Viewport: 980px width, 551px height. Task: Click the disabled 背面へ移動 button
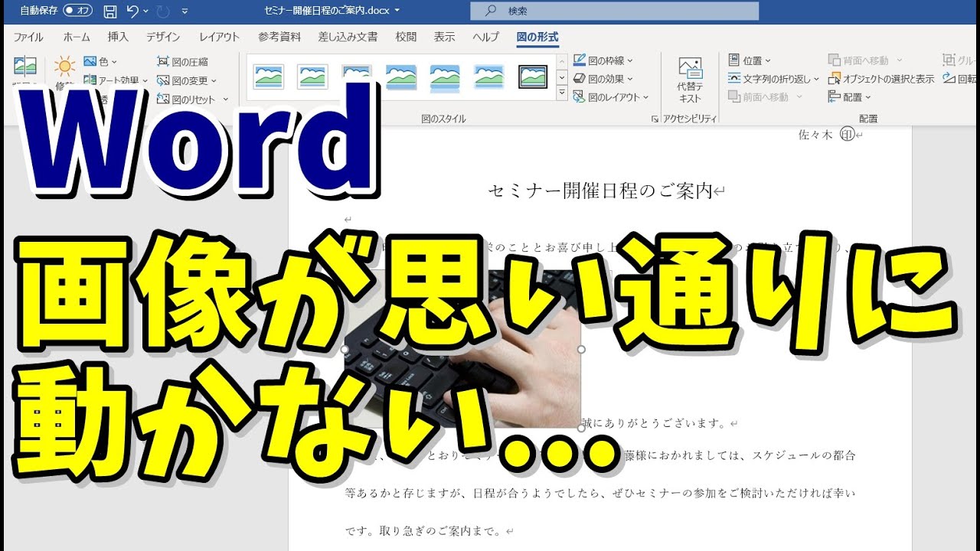[865, 60]
